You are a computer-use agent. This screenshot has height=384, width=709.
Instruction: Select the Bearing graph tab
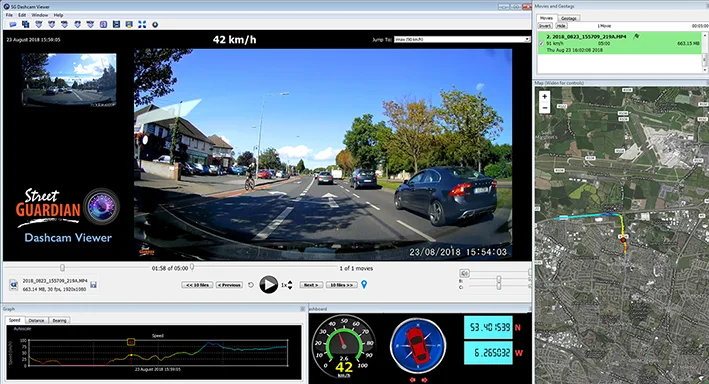click(59, 320)
